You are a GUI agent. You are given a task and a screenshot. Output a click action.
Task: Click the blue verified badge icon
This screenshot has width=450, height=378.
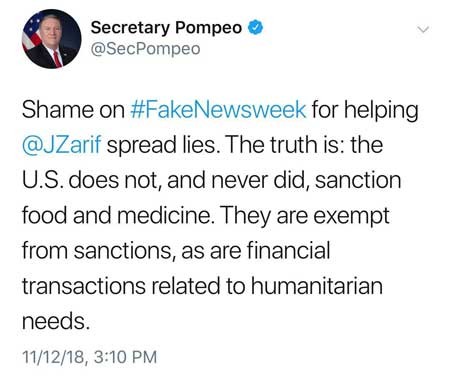pyautogui.click(x=255, y=28)
